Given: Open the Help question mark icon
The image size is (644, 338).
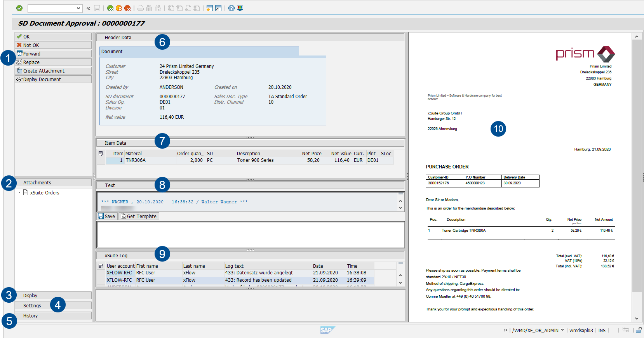Looking at the screenshot, I should [x=231, y=8].
